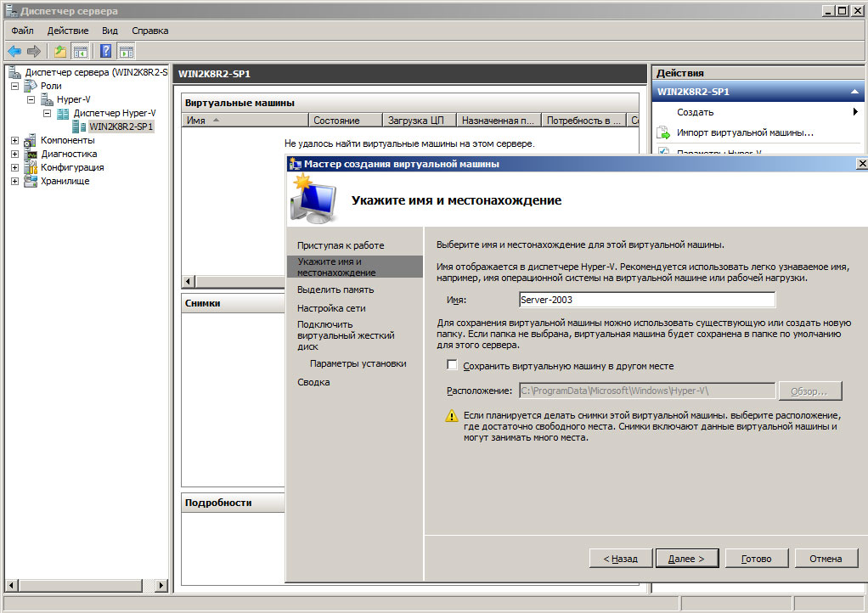Go to step Подключить виртуальный жесткий диск
This screenshot has width=868, height=613.
(346, 335)
